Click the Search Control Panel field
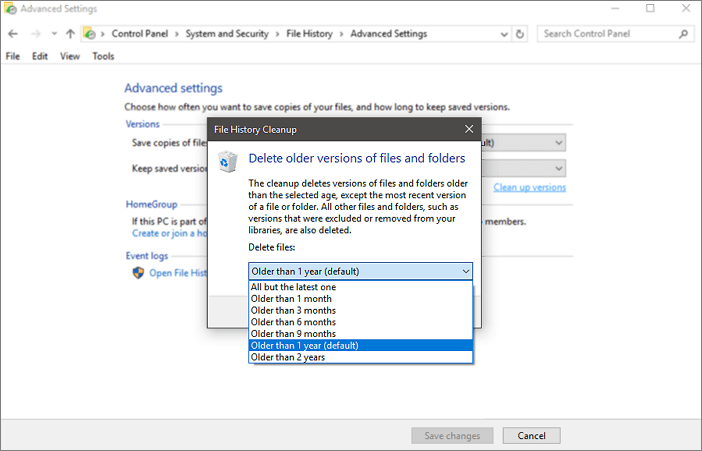702x451 pixels. [606, 34]
